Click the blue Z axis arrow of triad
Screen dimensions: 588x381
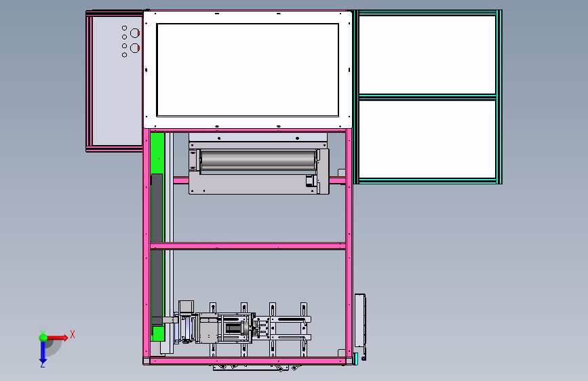tap(43, 353)
